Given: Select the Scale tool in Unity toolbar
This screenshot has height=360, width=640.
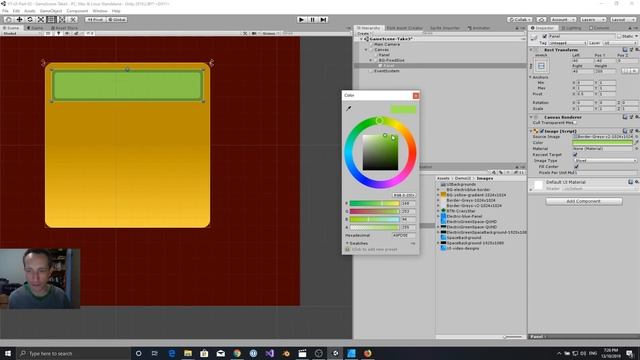Looking at the screenshot, I should coord(40,20).
